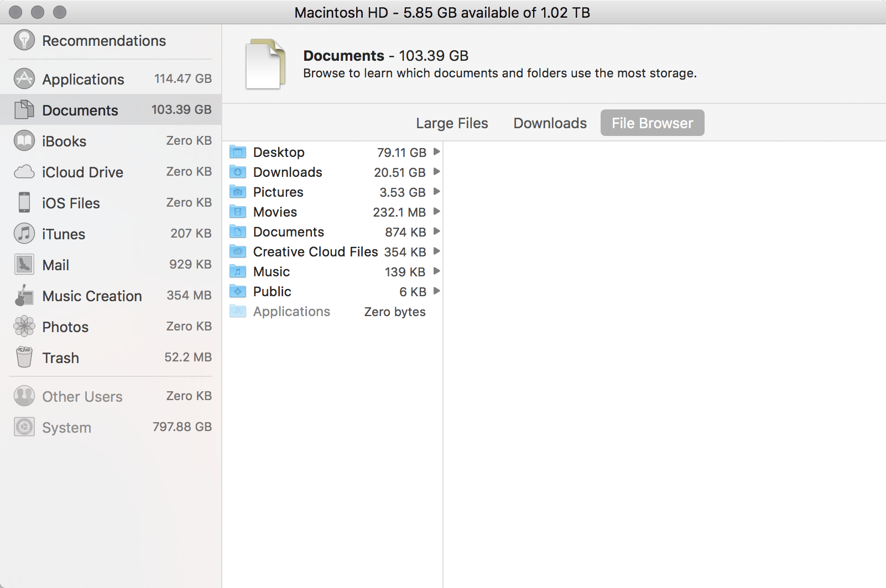Click the Browse to learn description text
Screen dimensions: 886x588
(500, 73)
